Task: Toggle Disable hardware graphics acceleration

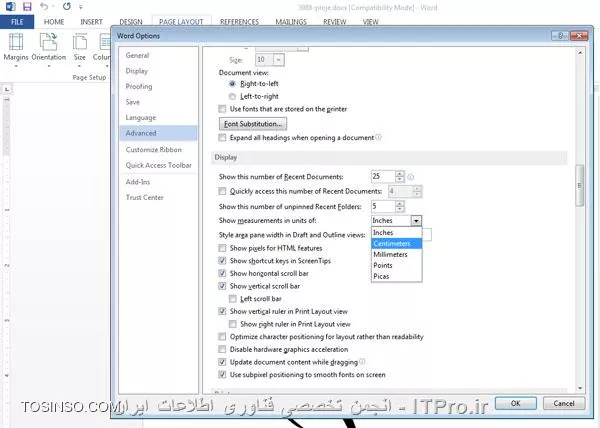Action: point(222,349)
